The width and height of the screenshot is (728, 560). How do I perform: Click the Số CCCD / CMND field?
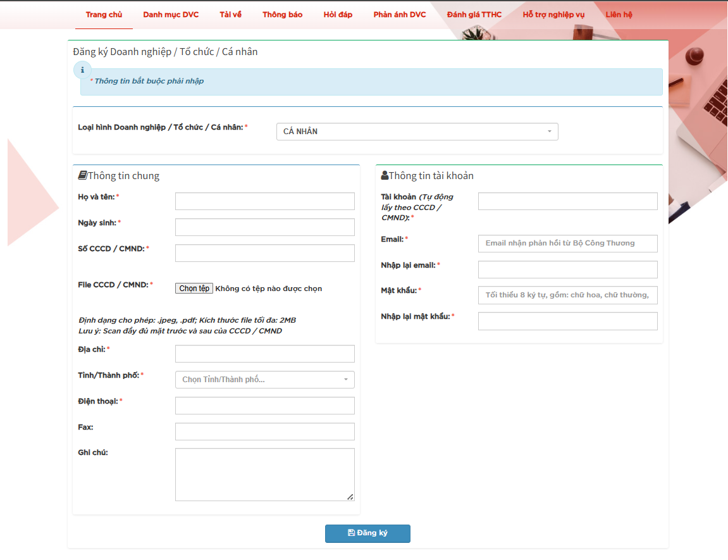pos(264,253)
